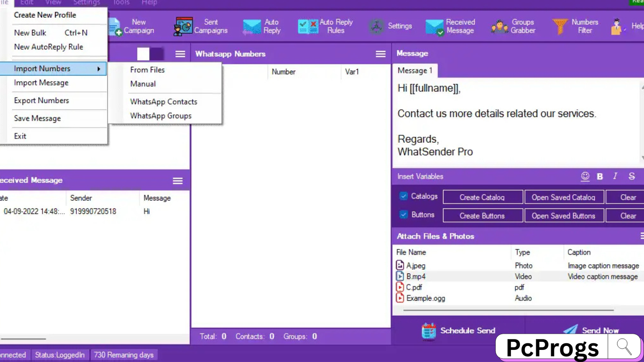This screenshot has width=644, height=362.
Task: Click the attachments list horizontal scrollbar
Action: coord(508,310)
